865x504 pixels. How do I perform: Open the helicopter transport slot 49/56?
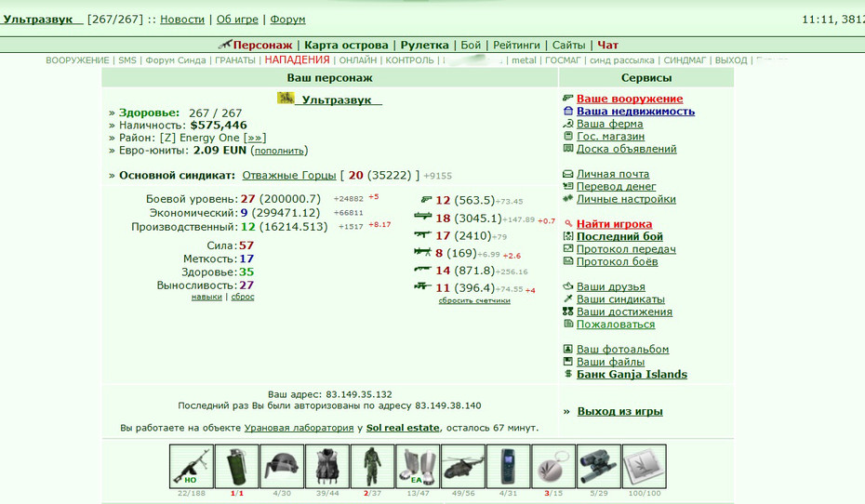(x=463, y=467)
